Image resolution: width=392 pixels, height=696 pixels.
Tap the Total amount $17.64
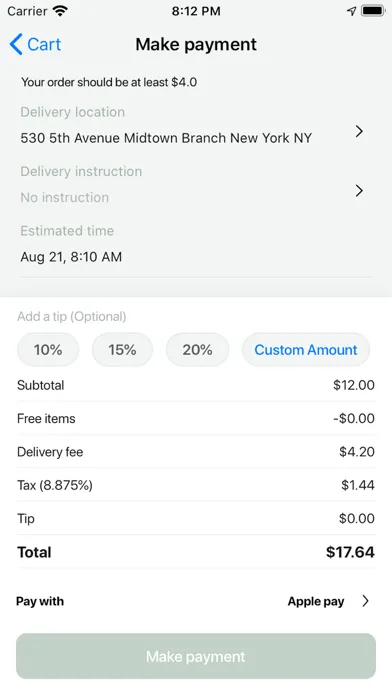[350, 552]
